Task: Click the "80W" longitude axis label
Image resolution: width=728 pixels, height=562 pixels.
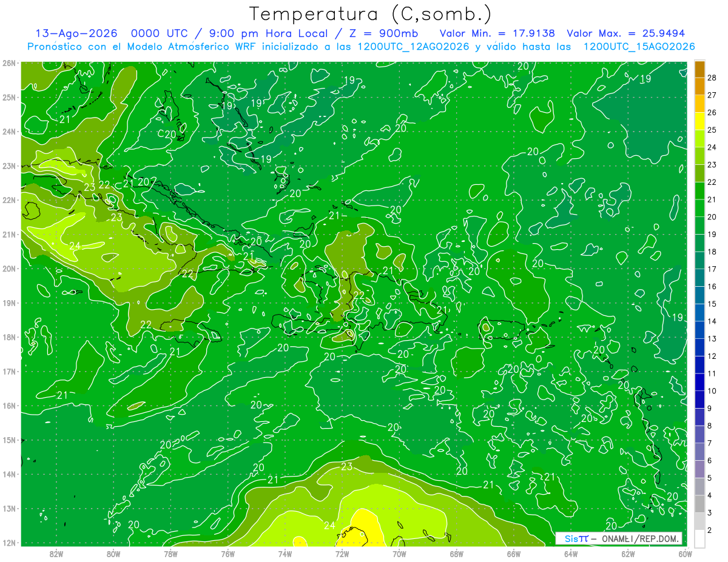Action: (113, 554)
